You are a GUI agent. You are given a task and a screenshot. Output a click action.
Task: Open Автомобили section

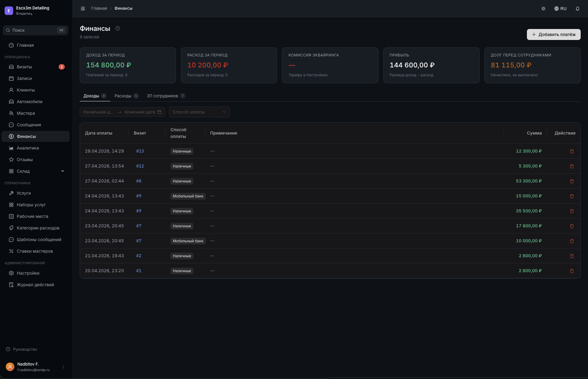[x=35, y=102]
